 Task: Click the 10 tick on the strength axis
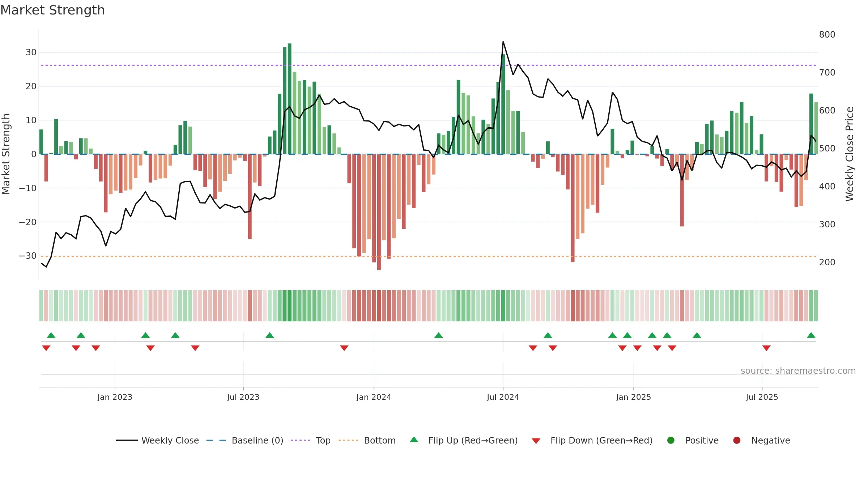click(31, 120)
